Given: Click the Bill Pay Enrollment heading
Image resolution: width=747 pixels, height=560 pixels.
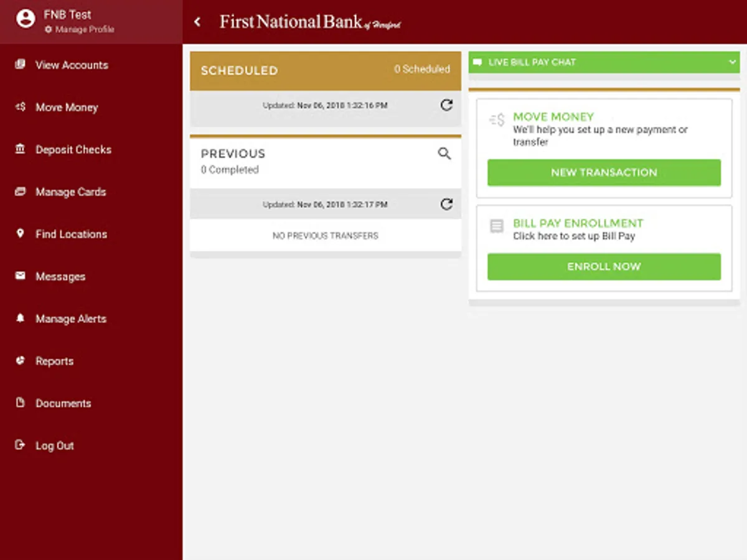Looking at the screenshot, I should click(x=578, y=223).
